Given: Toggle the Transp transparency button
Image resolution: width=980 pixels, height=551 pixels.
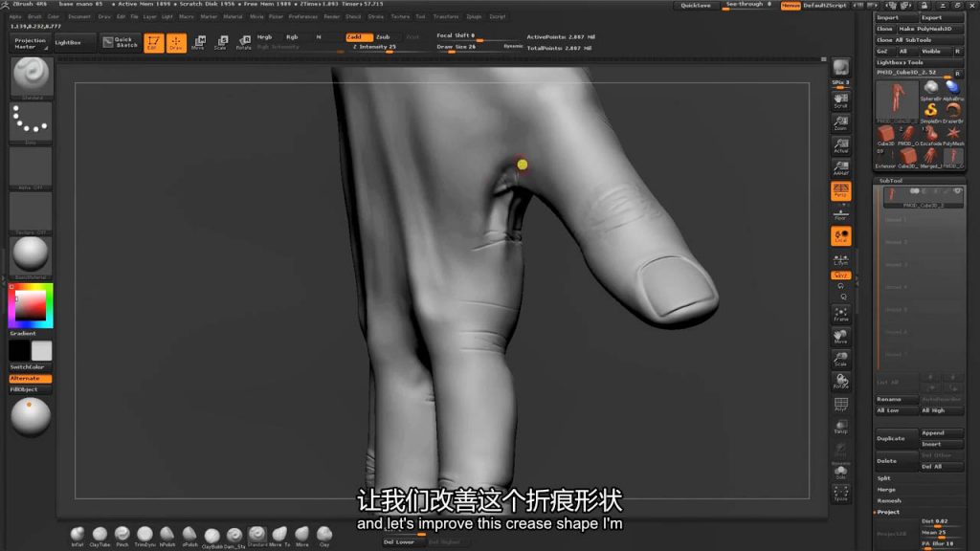Looking at the screenshot, I should pos(840,427).
